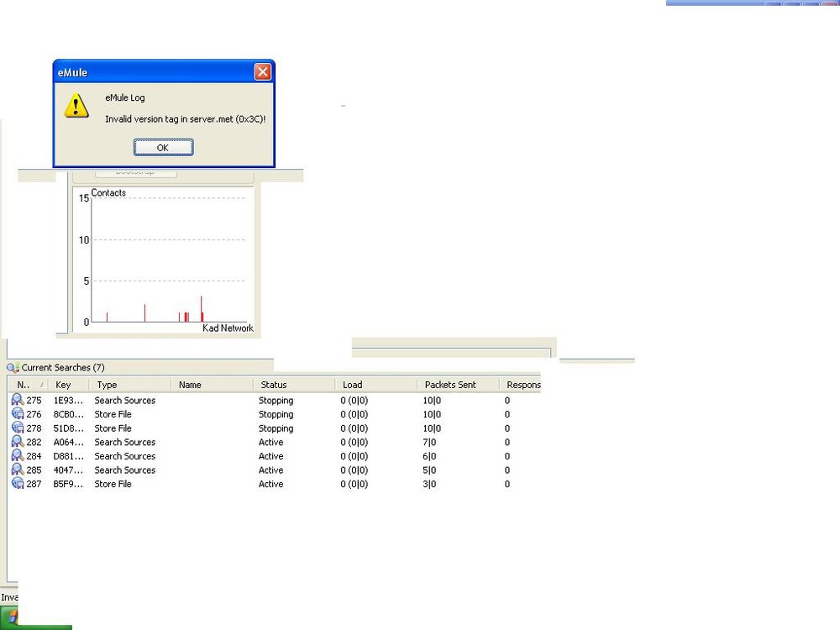
Task: Sort searches by Packets Sent column
Action: 458,385
